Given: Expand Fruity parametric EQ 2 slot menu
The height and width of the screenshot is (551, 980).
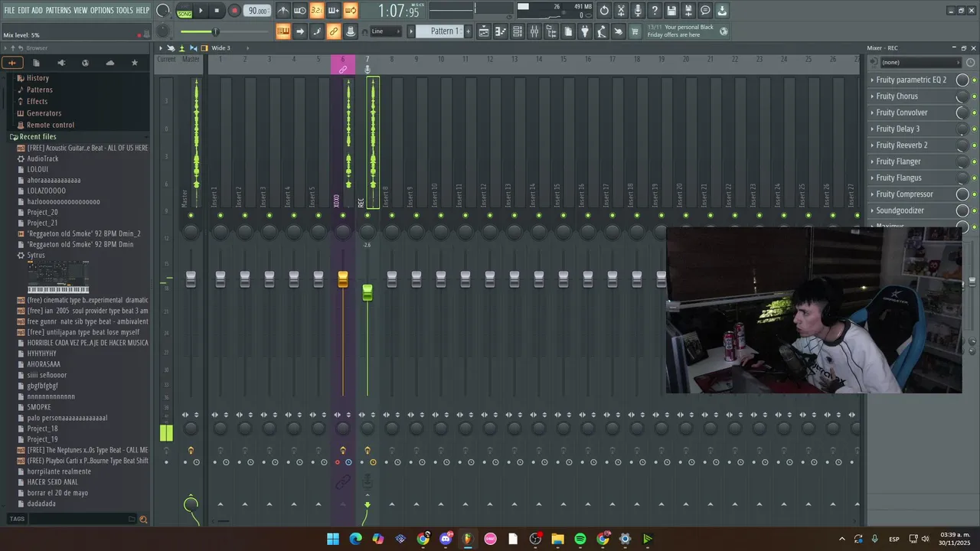Looking at the screenshot, I should pyautogui.click(x=872, y=80).
